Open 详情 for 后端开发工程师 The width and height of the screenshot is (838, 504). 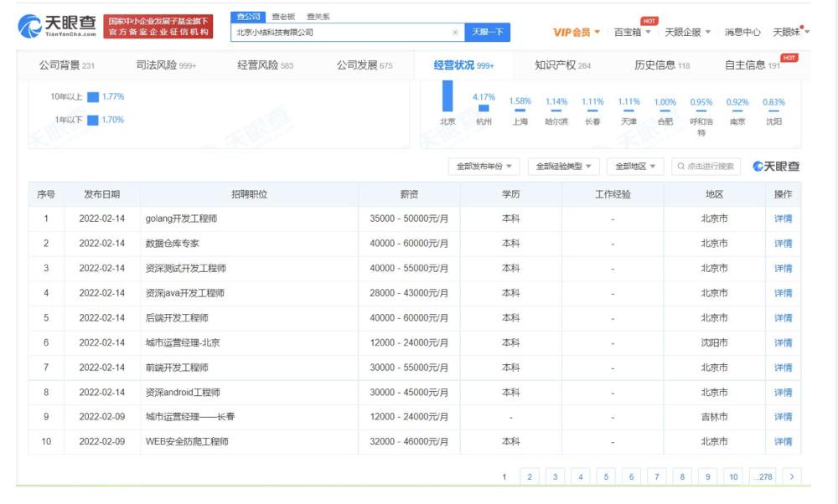(x=783, y=318)
